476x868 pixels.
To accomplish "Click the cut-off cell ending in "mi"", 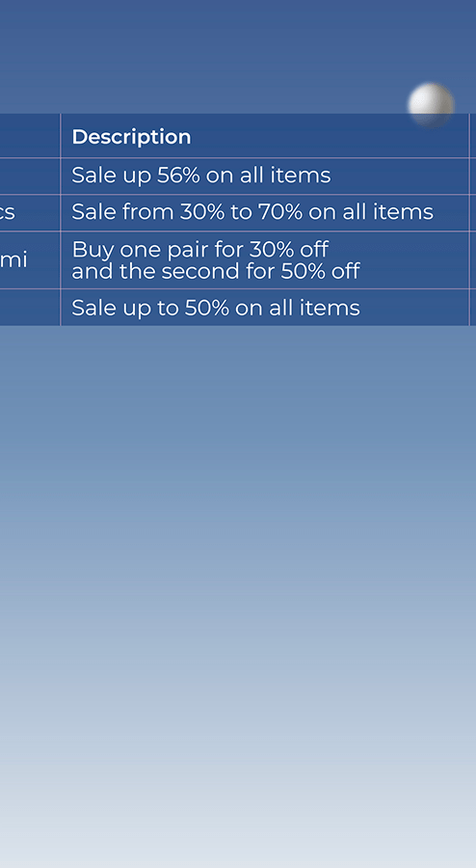I will pyautogui.click(x=30, y=260).
